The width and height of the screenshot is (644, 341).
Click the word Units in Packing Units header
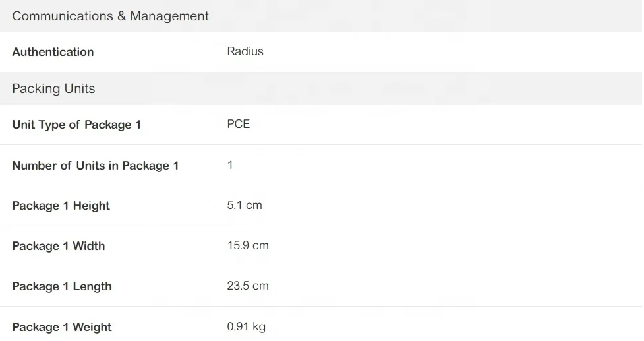click(80, 89)
